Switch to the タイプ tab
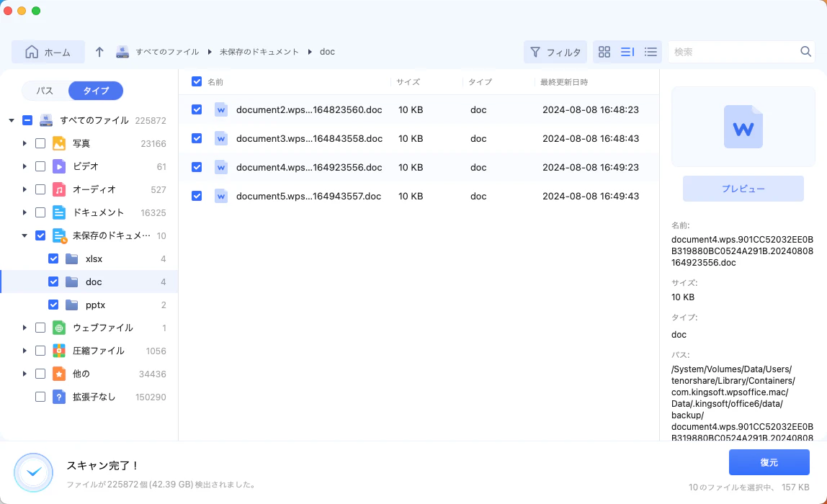This screenshot has height=504, width=827. coord(96,91)
